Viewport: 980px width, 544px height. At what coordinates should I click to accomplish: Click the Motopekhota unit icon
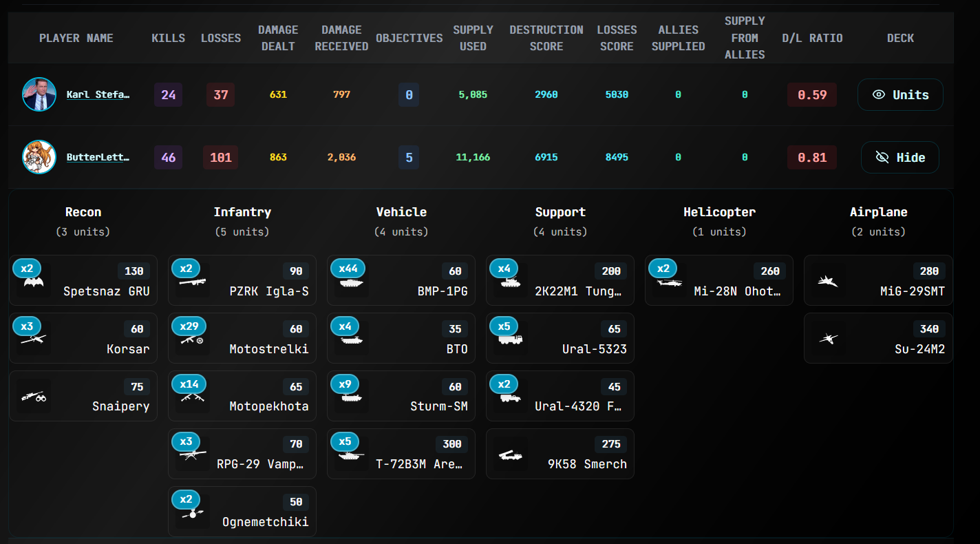[193, 397]
